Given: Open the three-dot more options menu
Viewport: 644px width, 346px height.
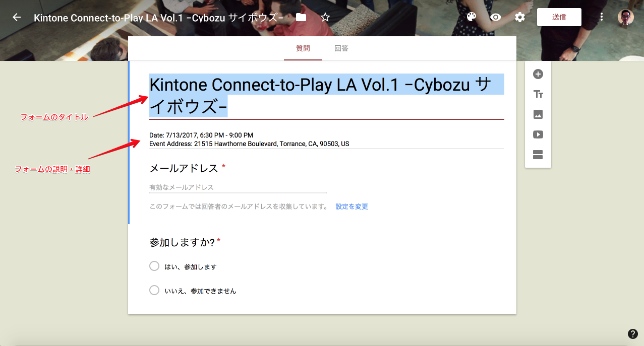Looking at the screenshot, I should [x=602, y=17].
